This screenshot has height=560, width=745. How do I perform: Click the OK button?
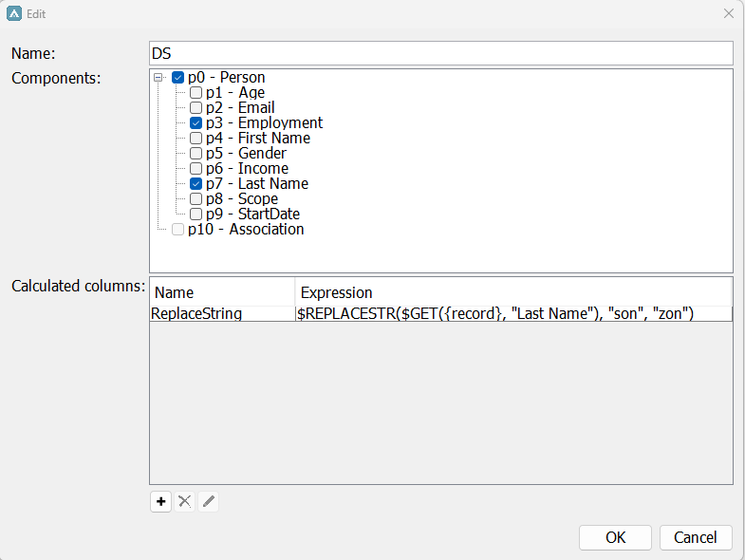pos(615,537)
